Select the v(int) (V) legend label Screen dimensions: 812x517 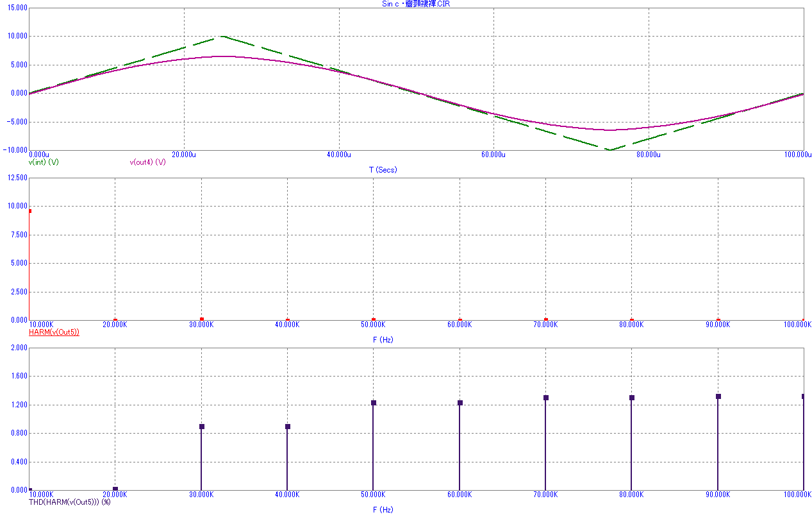click(x=44, y=162)
